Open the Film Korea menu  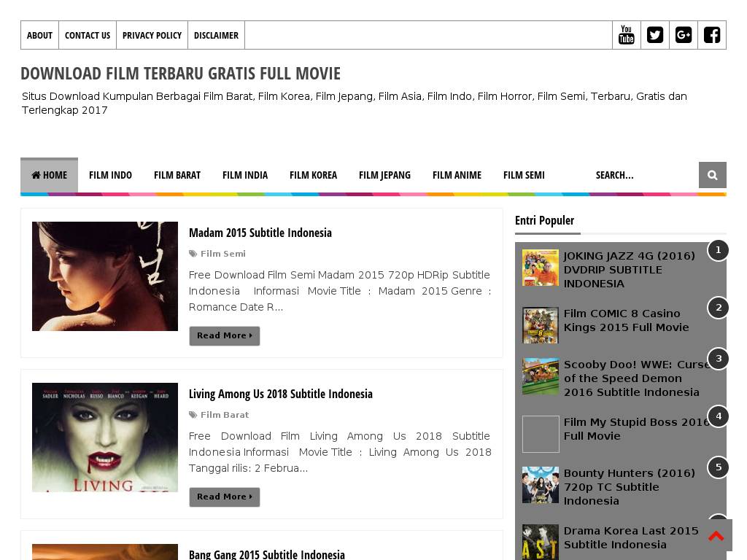tap(313, 175)
